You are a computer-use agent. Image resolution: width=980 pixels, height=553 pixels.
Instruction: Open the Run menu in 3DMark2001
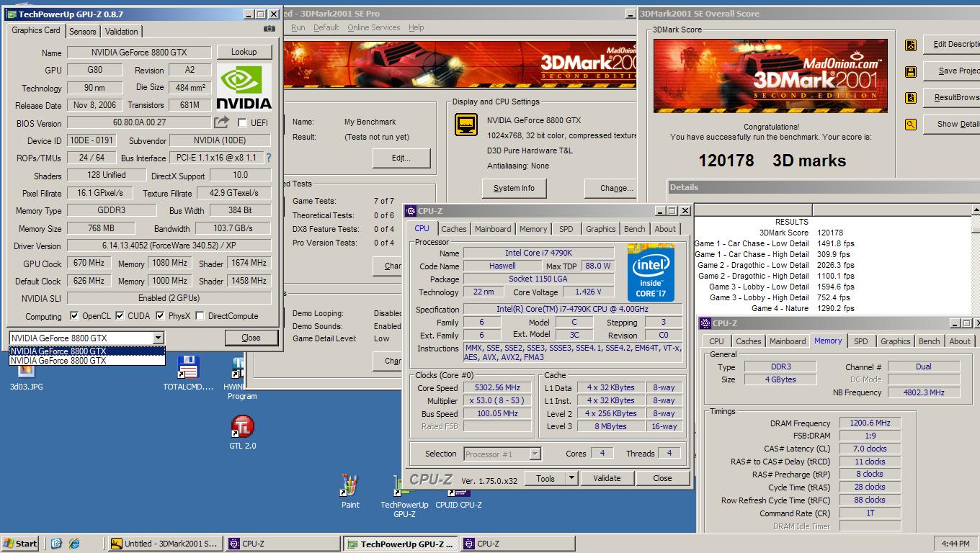[x=298, y=27]
